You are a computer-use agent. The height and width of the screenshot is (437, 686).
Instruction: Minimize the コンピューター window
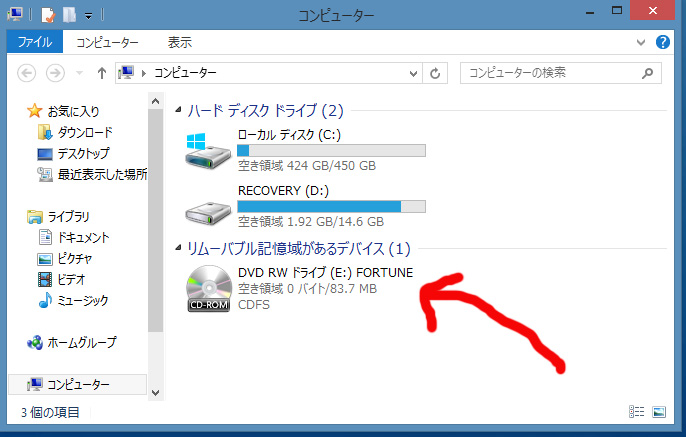590,12
